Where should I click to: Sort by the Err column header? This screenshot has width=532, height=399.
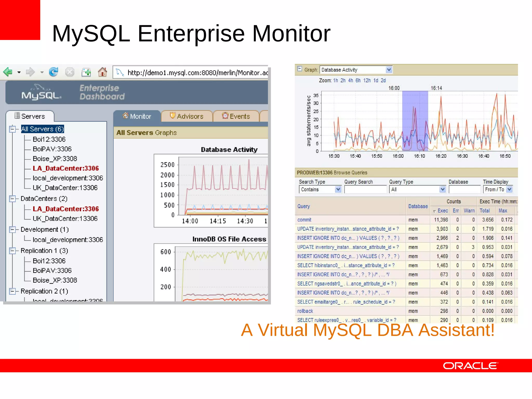coord(456,211)
